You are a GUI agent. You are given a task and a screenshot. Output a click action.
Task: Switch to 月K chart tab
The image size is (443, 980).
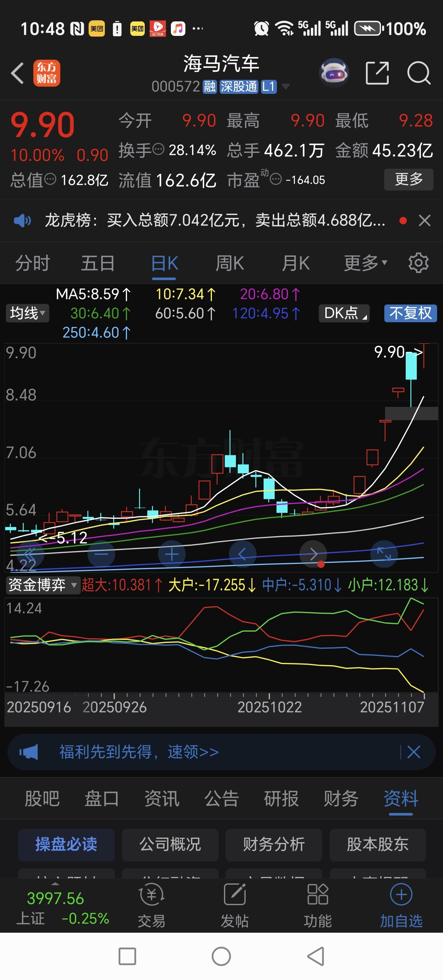pos(296,263)
